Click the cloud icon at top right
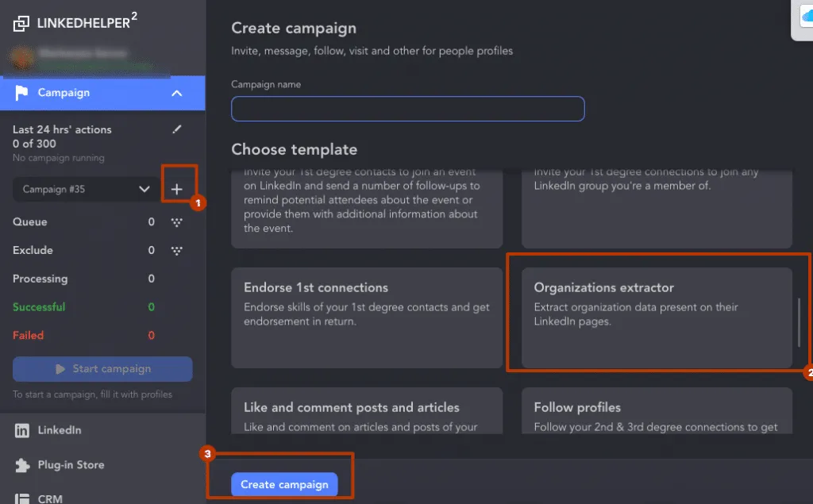Screen dimensions: 813x504 (807, 17)
